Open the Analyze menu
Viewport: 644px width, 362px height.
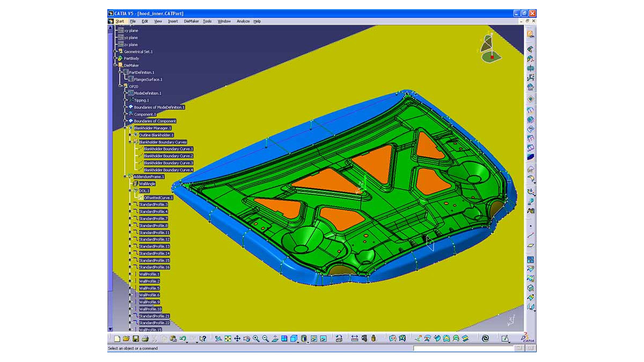pyautogui.click(x=243, y=21)
